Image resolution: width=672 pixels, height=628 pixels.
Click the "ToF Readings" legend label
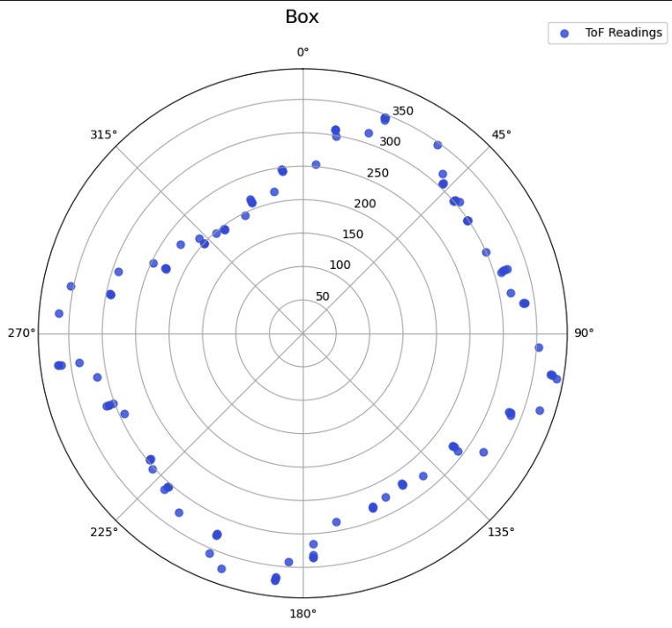(623, 33)
